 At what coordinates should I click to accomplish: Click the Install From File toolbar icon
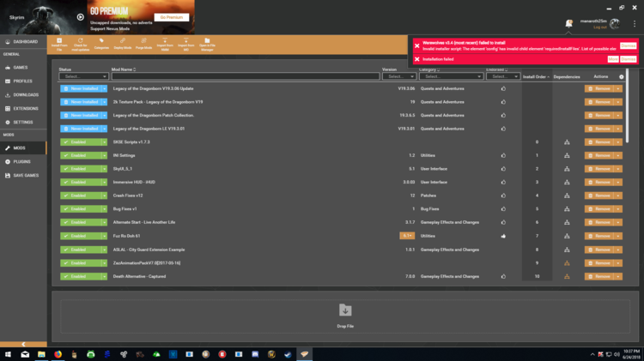[x=59, y=45]
